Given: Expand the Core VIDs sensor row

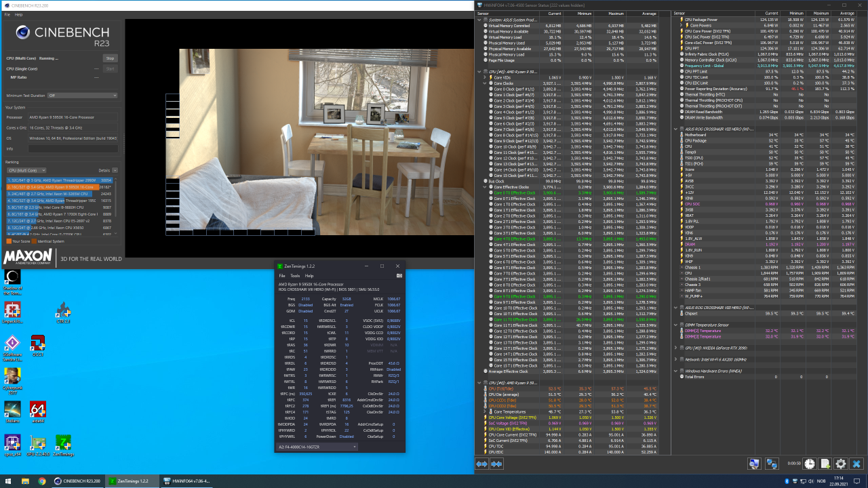Looking at the screenshot, I should coord(486,78).
